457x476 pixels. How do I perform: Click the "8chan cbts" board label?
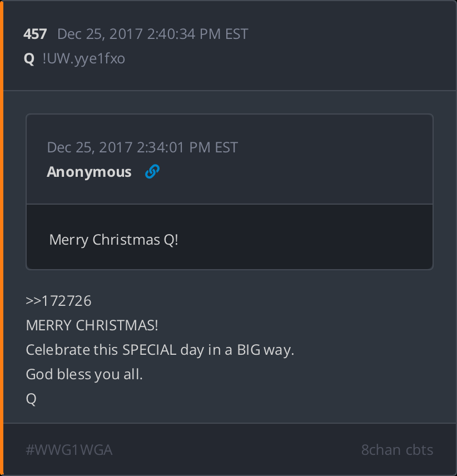pyautogui.click(x=397, y=449)
